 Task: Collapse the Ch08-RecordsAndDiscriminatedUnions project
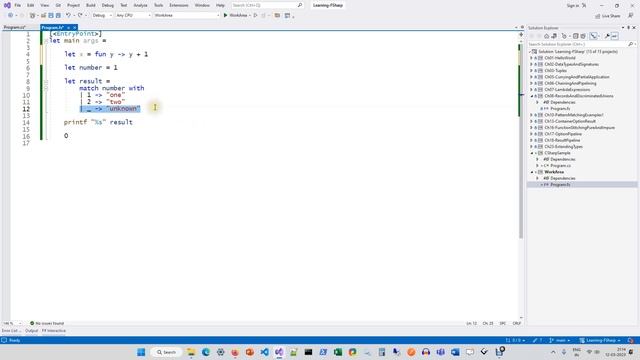(x=531, y=96)
